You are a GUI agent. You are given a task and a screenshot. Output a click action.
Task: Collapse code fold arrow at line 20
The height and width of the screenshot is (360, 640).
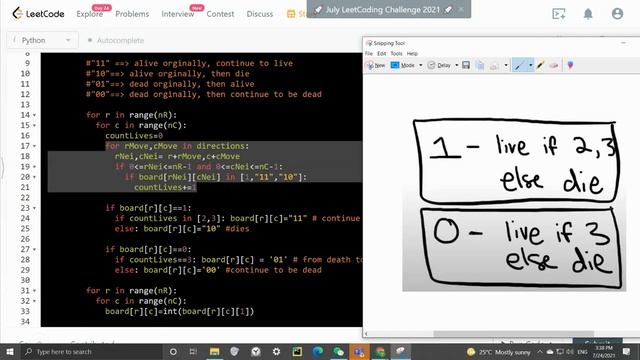(34, 177)
